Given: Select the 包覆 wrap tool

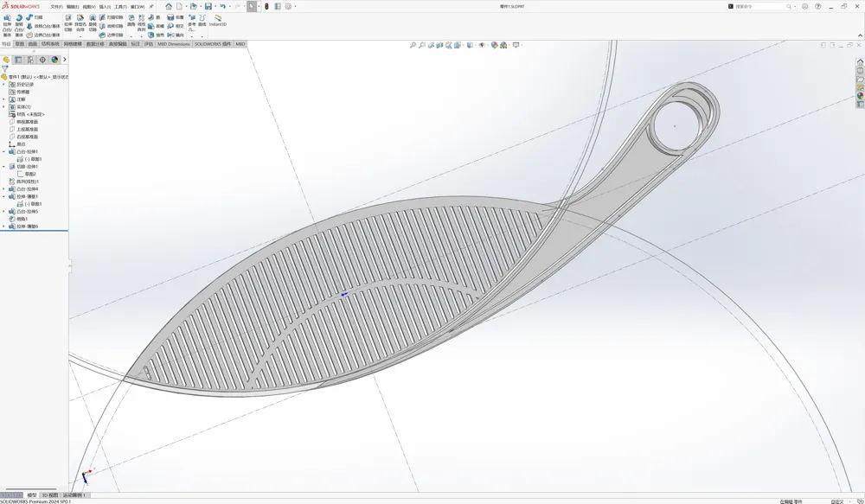Looking at the screenshot, I should [x=176, y=17].
